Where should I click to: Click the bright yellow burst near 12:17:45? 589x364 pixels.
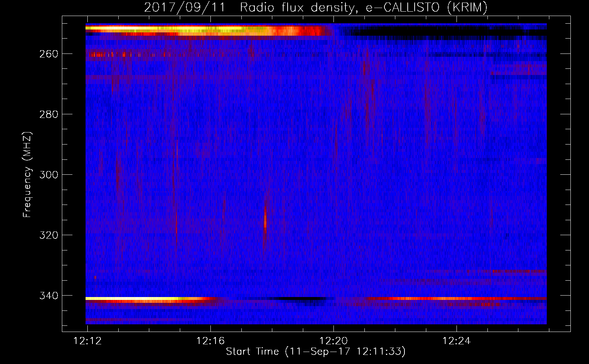pyautogui.click(x=265, y=219)
